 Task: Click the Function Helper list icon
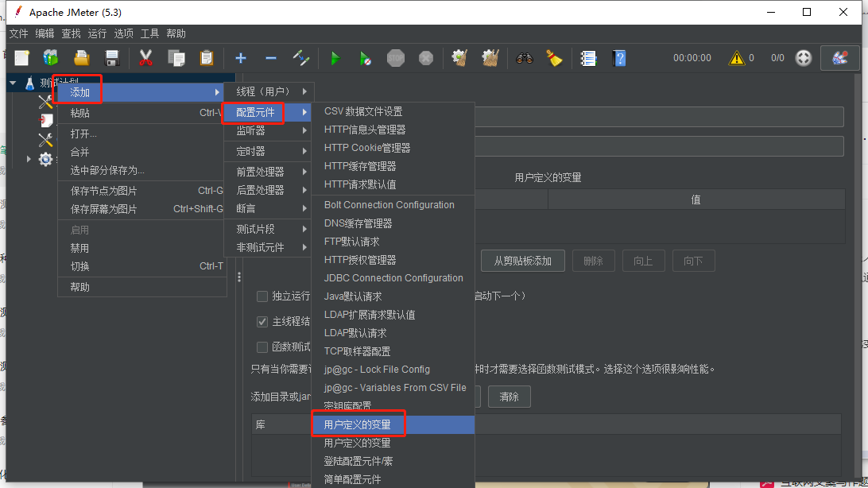[x=588, y=57]
